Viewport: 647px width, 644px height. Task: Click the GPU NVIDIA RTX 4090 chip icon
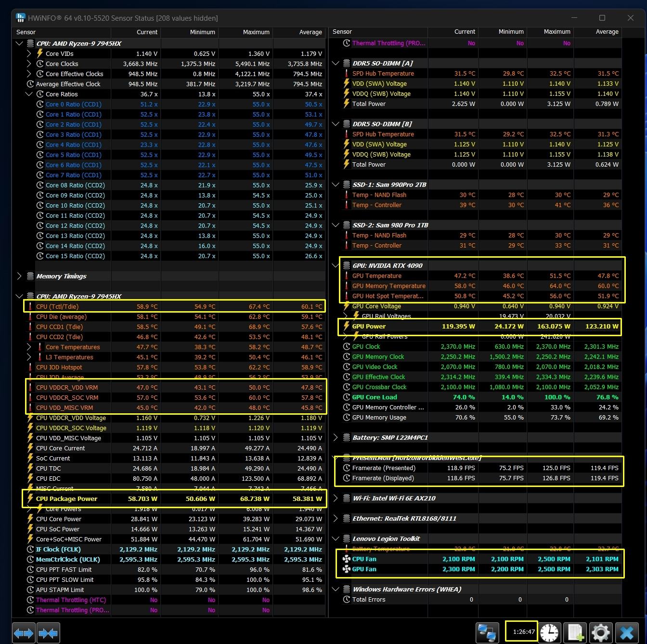[x=346, y=266]
